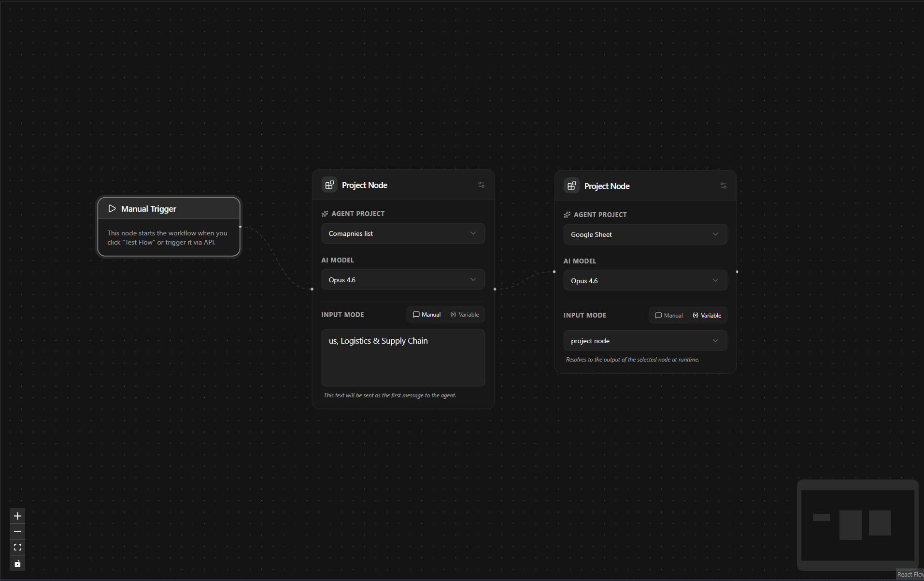Click the Logistics & Supply Chain message text area

[x=402, y=358]
